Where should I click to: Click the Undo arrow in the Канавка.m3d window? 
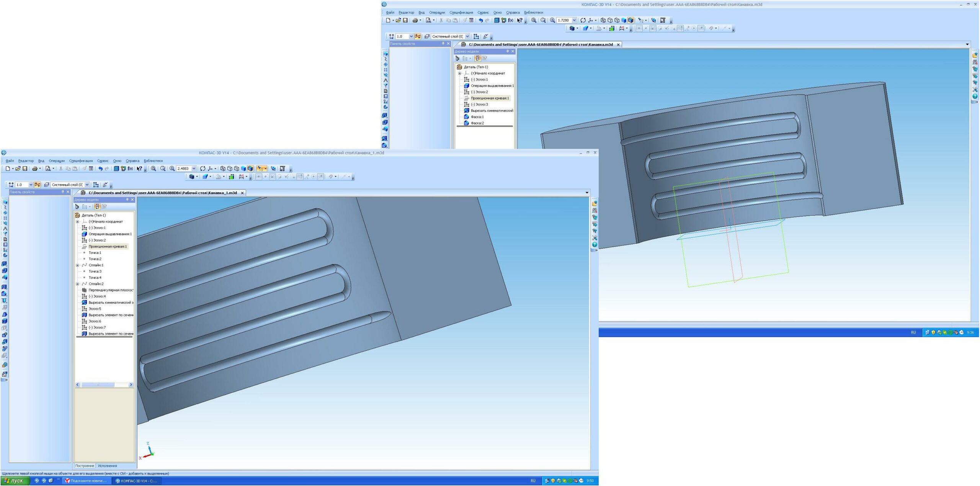coord(481,20)
